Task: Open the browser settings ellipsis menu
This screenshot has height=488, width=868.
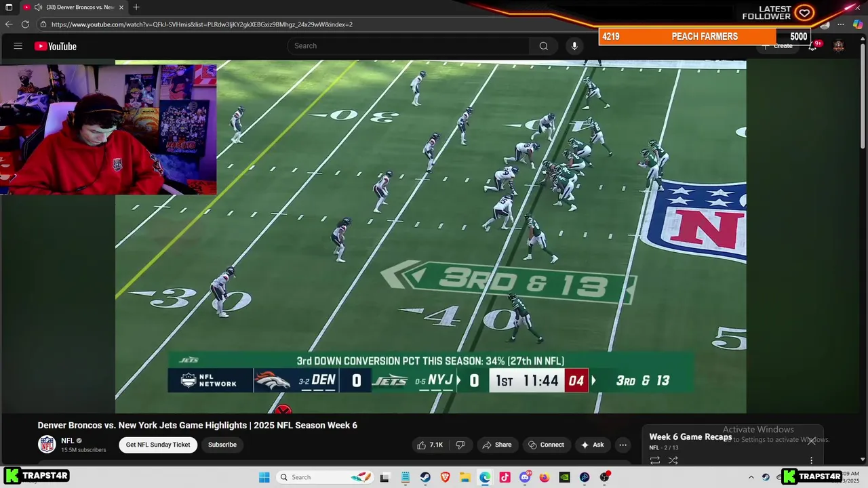Action: 841,24
